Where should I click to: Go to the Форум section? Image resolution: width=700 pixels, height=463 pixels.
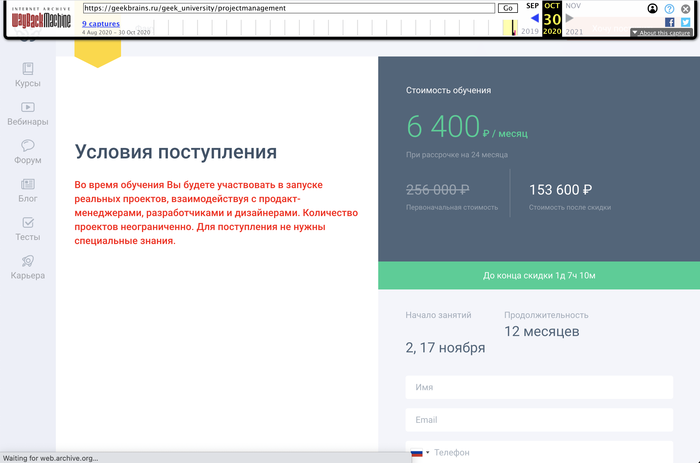tap(28, 151)
